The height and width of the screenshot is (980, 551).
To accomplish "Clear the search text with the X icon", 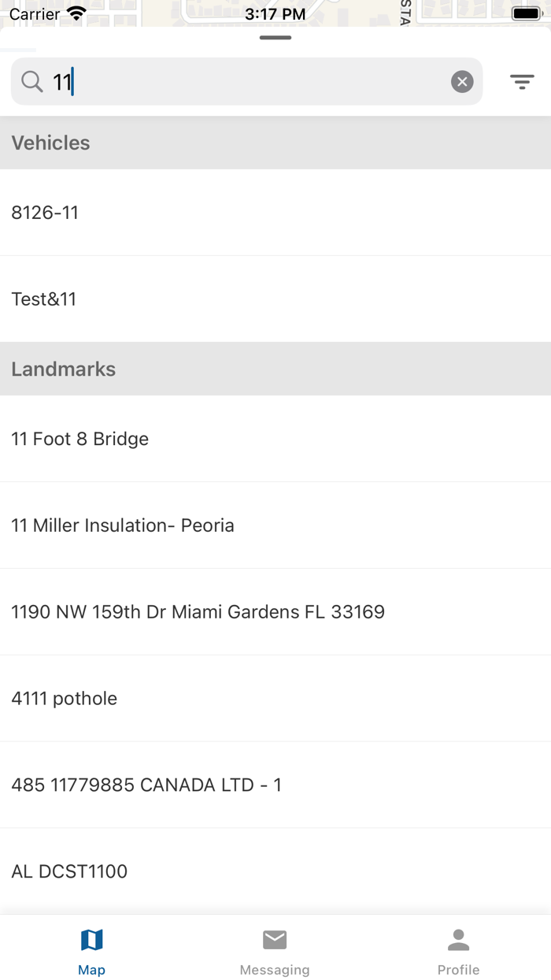I will pyautogui.click(x=462, y=81).
